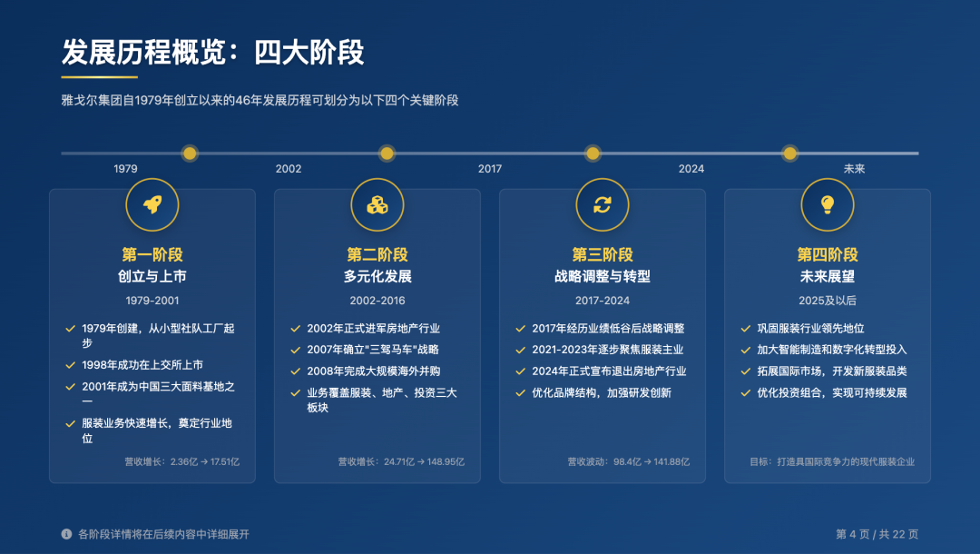Click the 战略调整与转型 subtitle

click(x=603, y=276)
